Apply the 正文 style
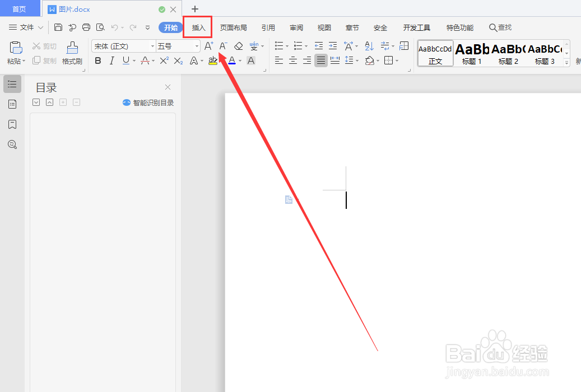This screenshot has width=581, height=392. (x=435, y=53)
